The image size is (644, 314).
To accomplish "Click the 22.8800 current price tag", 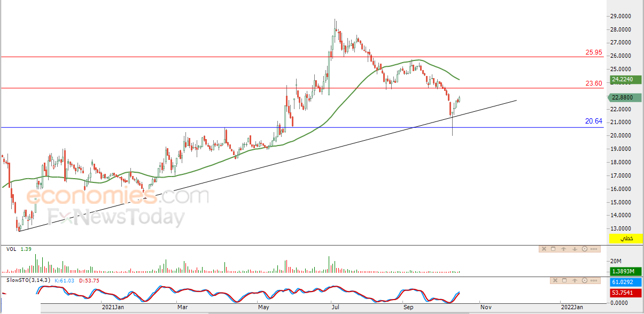I will pos(625,97).
